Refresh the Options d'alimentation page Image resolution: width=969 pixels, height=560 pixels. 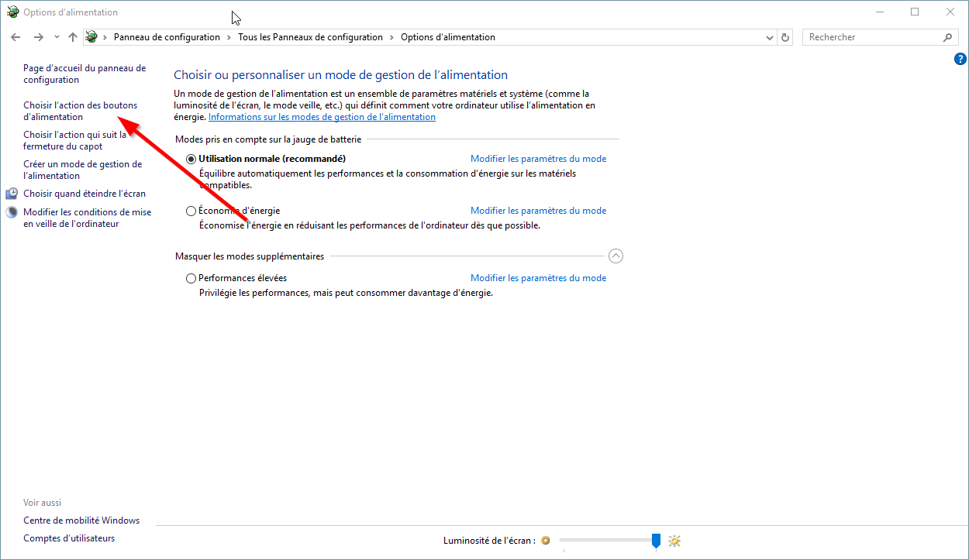[785, 37]
